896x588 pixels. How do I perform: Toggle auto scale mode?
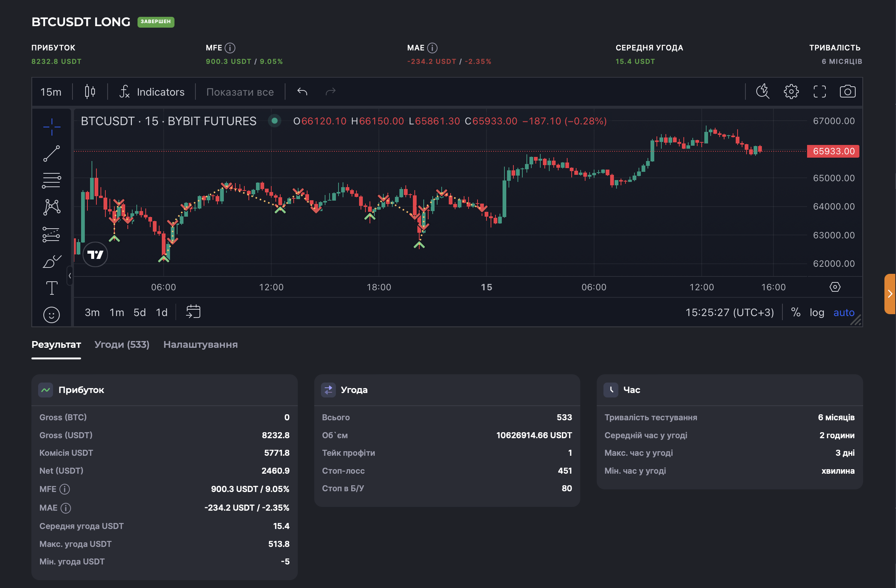coord(844,312)
